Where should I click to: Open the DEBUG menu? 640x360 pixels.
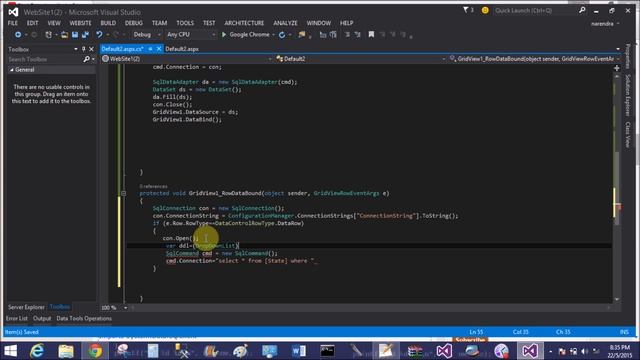133,23
